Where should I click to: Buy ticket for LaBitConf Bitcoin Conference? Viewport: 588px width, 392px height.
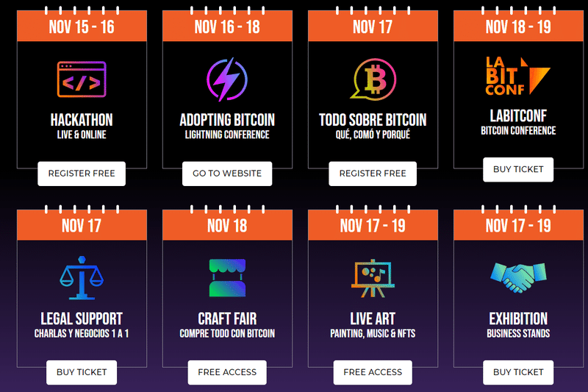pyautogui.click(x=518, y=170)
